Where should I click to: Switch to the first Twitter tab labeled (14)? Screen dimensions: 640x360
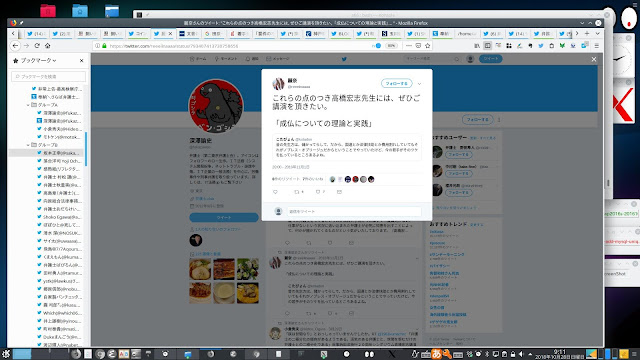36,34
